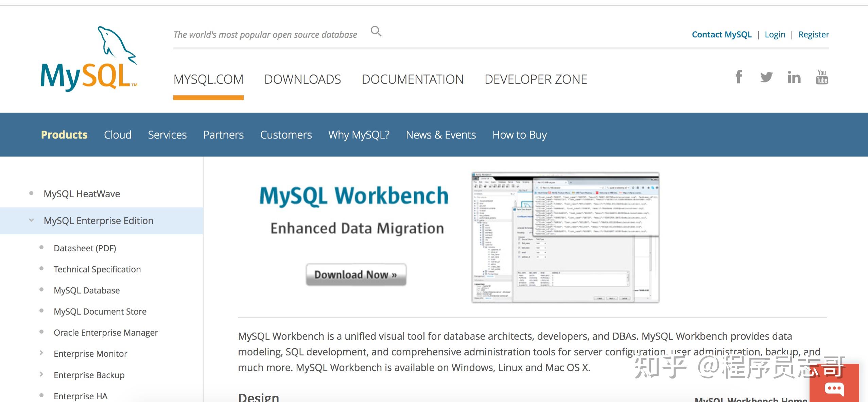Expand the Enterprise Backup submenu arrow
Image resolution: width=868 pixels, height=402 pixels.
click(41, 374)
